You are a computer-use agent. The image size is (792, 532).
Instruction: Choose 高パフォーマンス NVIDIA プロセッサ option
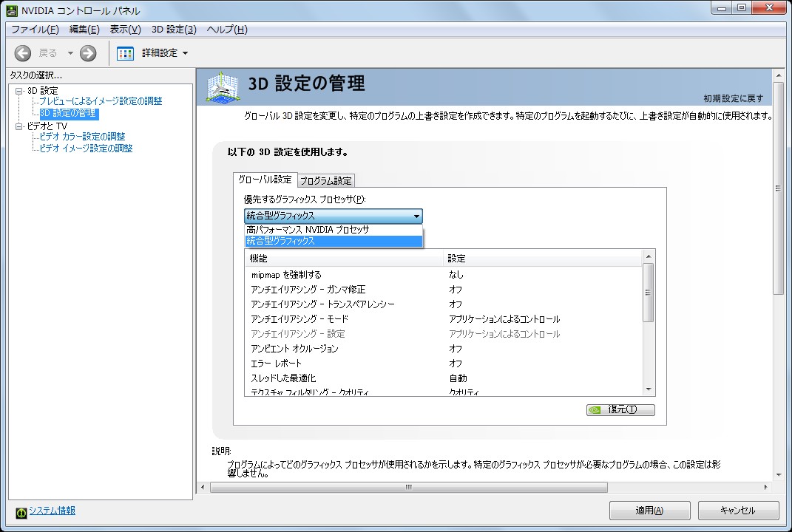[334, 230]
